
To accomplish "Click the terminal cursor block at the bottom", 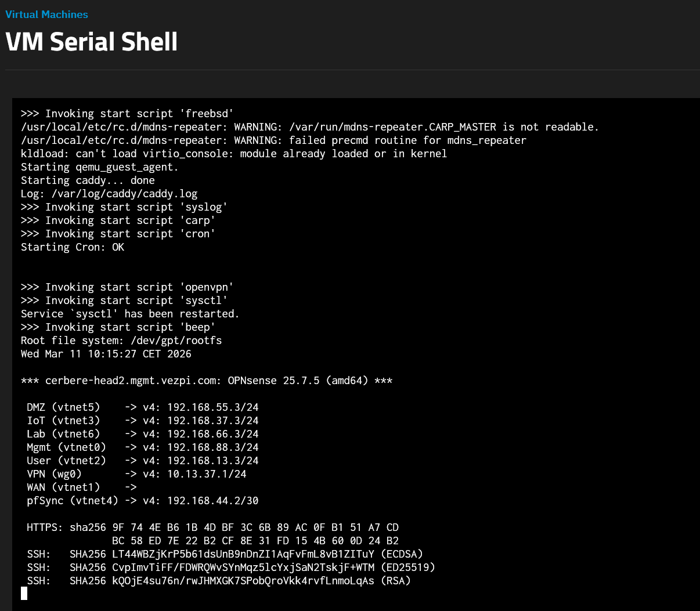I will click(24, 593).
